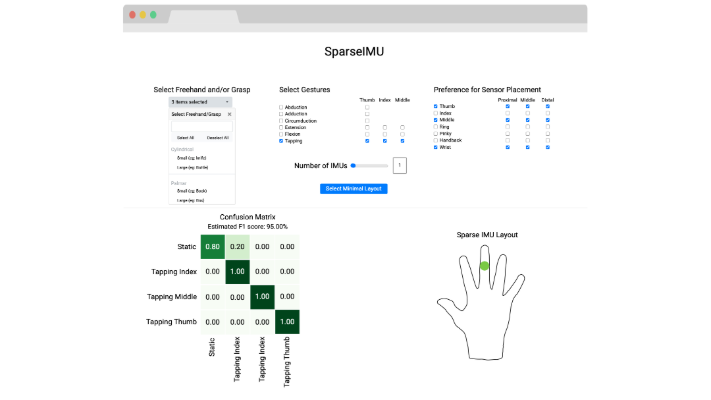Click the Number of IMUs slider handle
Screen dimensions: 711x400
pyautogui.click(x=354, y=166)
